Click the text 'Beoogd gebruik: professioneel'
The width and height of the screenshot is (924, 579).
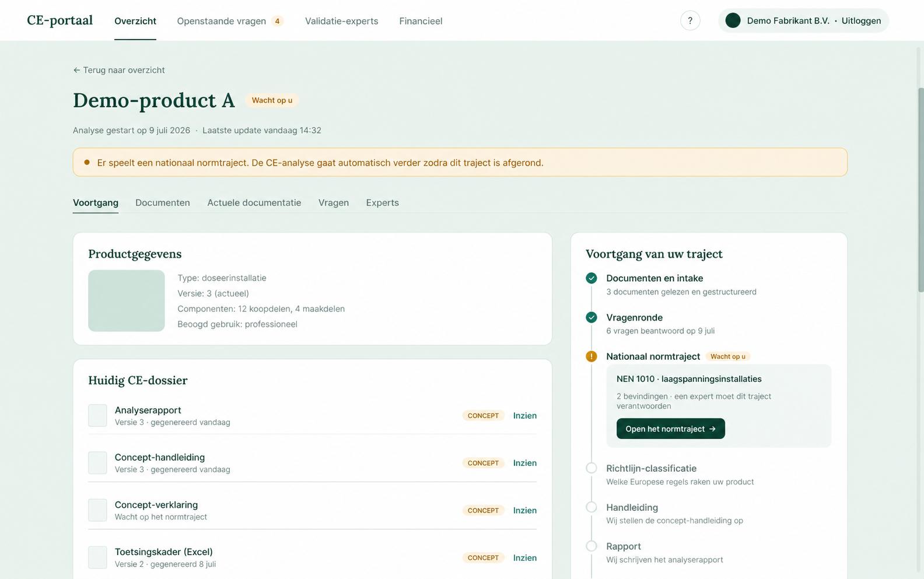pos(237,324)
